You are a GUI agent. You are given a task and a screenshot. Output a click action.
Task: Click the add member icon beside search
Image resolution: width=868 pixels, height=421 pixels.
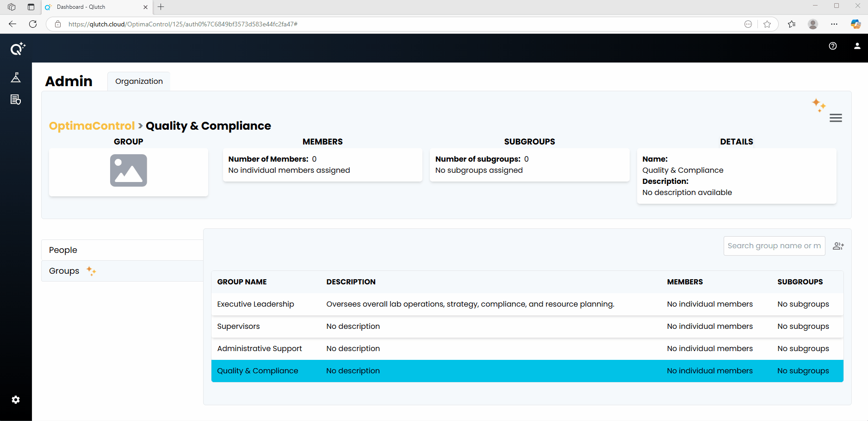(838, 246)
